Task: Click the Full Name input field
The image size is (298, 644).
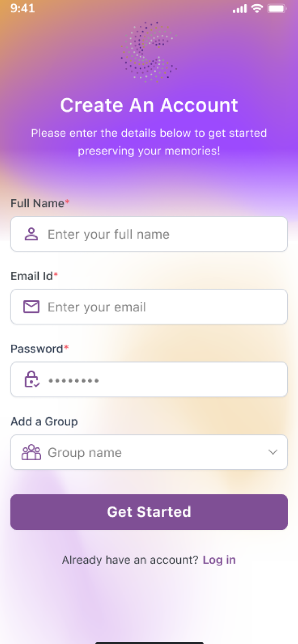Action: click(x=149, y=234)
